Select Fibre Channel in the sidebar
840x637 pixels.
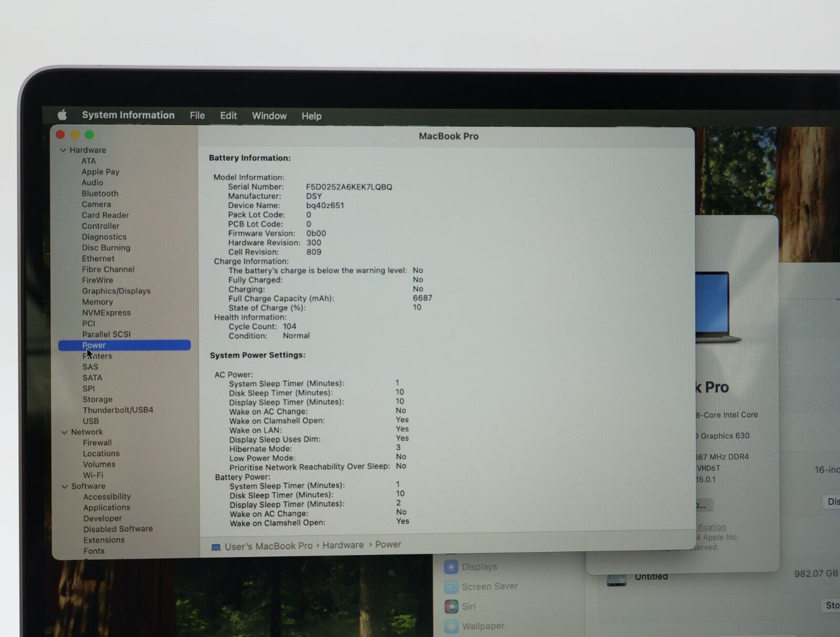(108, 269)
